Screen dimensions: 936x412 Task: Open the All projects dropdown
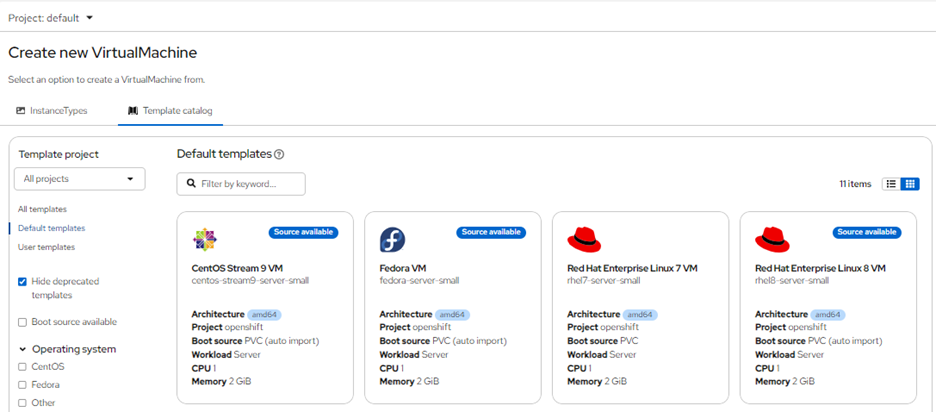coord(79,179)
